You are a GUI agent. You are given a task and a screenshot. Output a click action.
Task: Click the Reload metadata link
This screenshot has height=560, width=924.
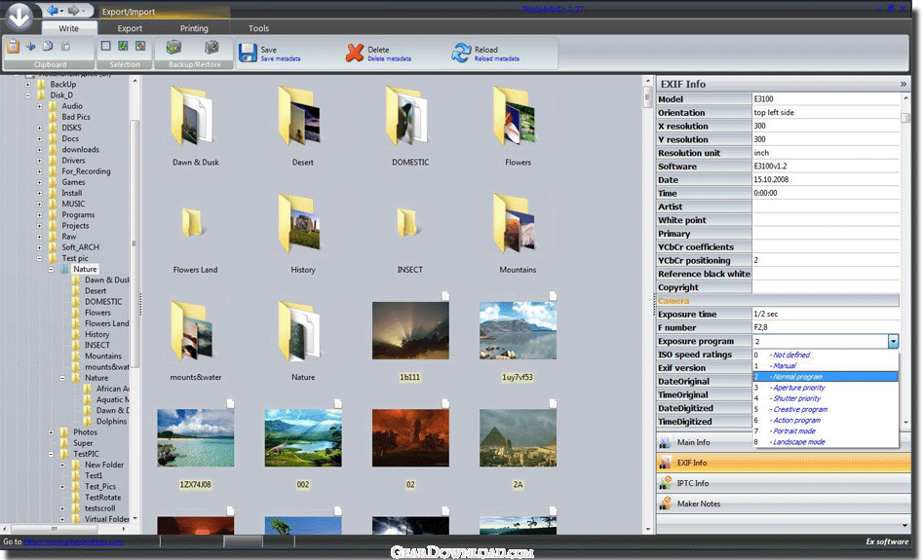pyautogui.click(x=497, y=58)
